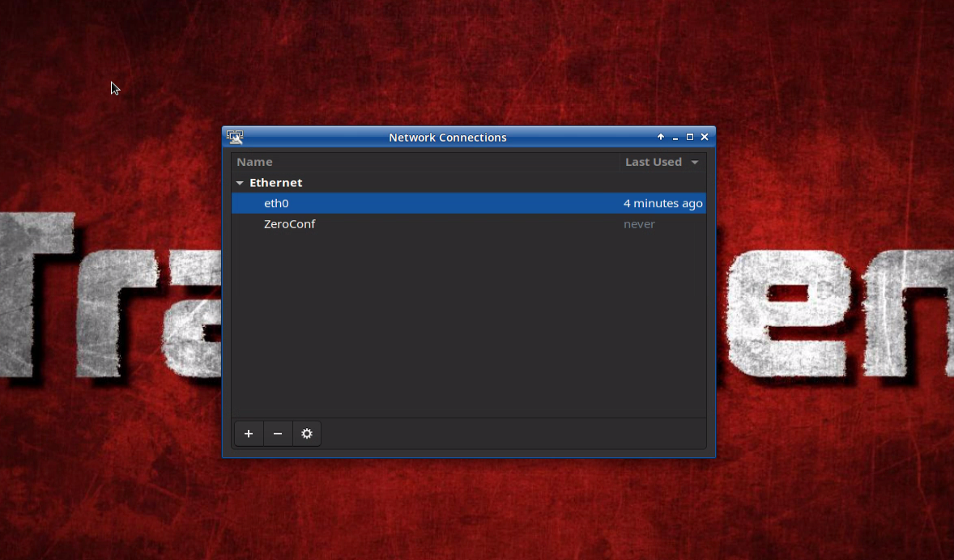The width and height of the screenshot is (954, 560).
Task: Delete selected connection using minus button
Action: 278,434
